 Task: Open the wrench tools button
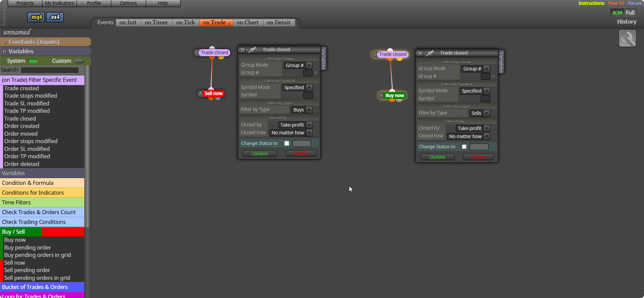pos(627,38)
